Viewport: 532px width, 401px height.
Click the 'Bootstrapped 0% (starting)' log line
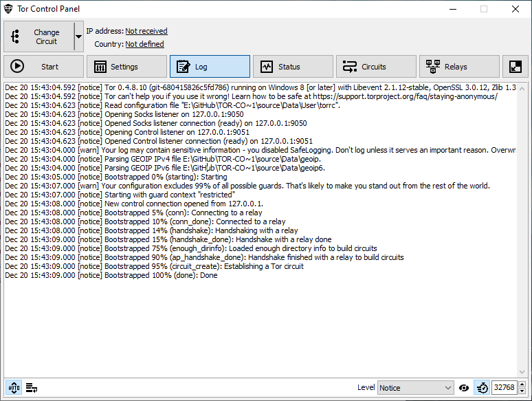pos(116,177)
